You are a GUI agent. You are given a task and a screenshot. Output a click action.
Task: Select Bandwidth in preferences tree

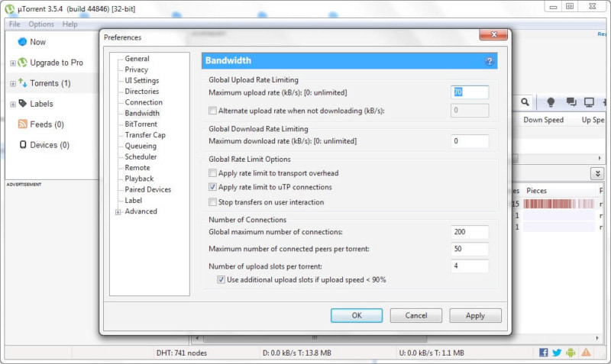point(142,113)
